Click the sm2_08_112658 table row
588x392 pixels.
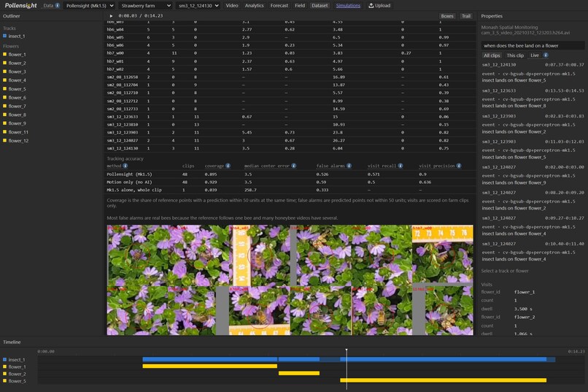point(290,77)
